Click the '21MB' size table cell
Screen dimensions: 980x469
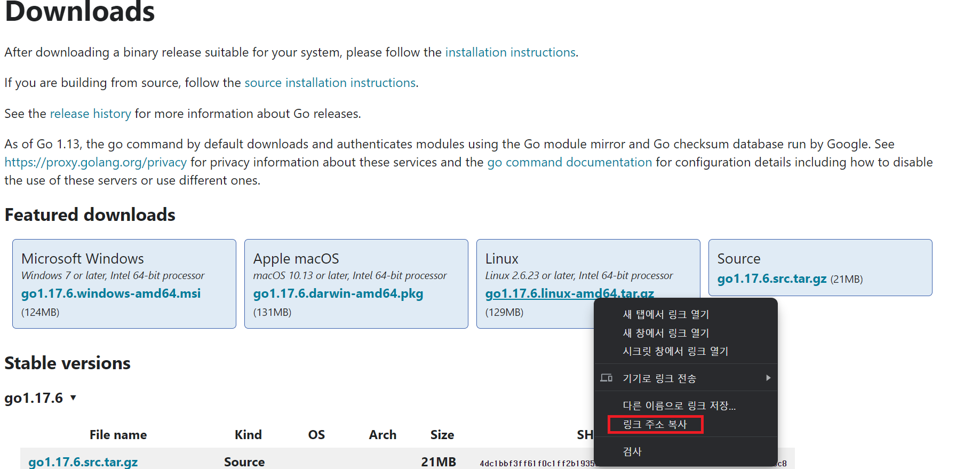click(x=439, y=462)
